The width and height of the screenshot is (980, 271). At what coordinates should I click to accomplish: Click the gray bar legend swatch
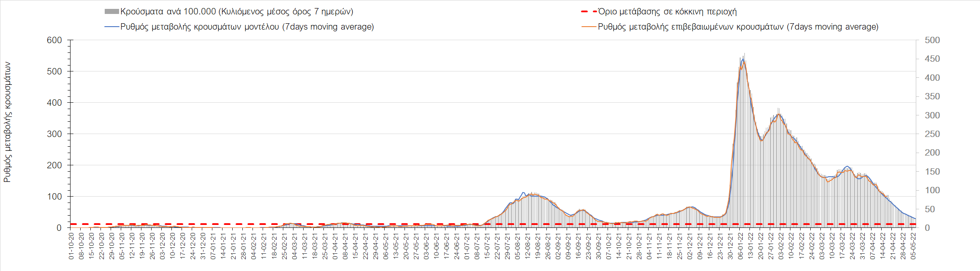(111, 11)
